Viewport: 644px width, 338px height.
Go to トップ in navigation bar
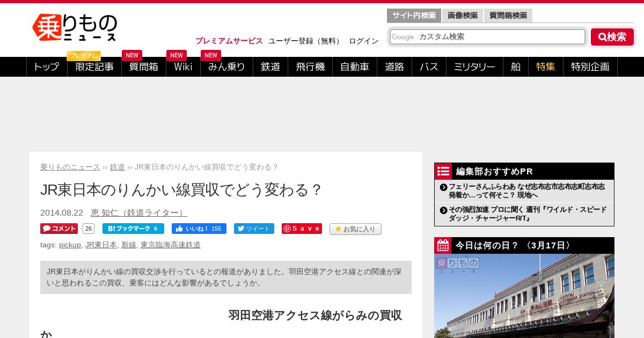point(47,67)
